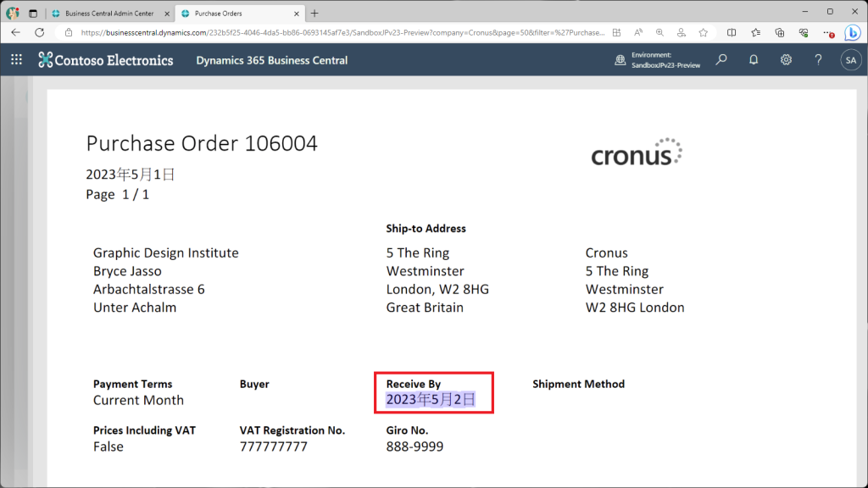Click the Payment Terms label
Viewport: 868px width, 488px height.
[133, 384]
